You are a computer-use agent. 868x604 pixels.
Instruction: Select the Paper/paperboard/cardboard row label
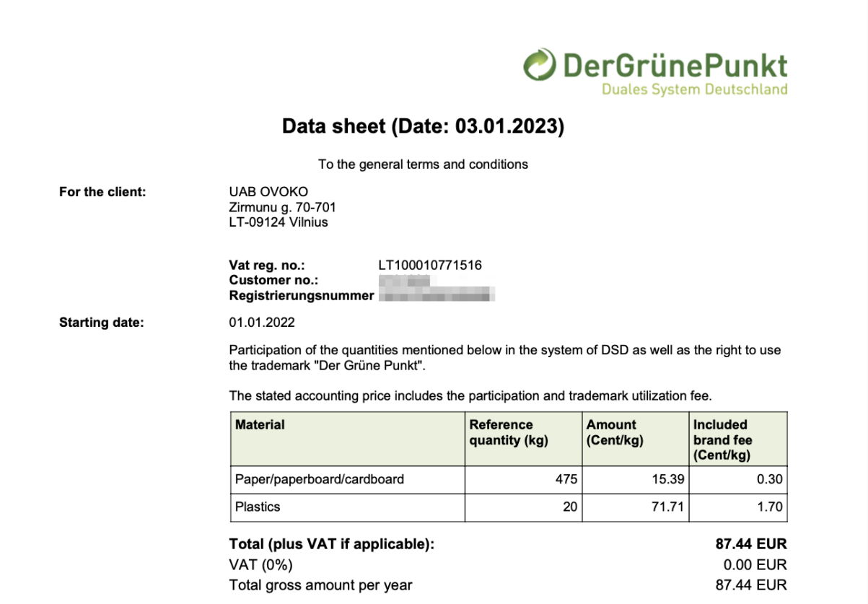point(320,479)
